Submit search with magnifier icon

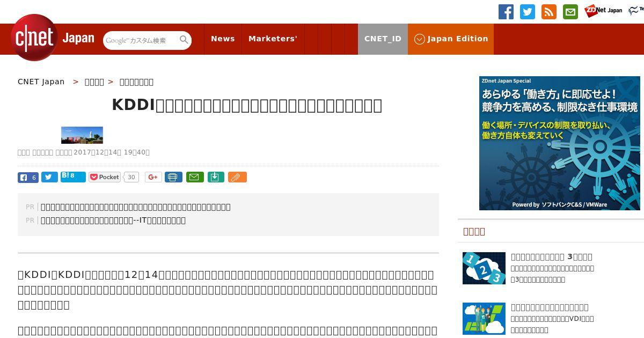coord(184,40)
